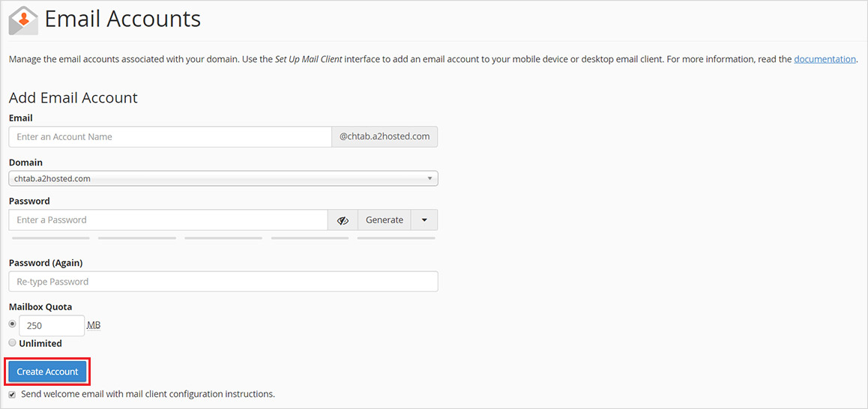The image size is (868, 409).
Task: Click the first password strength meter bar
Action: pos(51,238)
